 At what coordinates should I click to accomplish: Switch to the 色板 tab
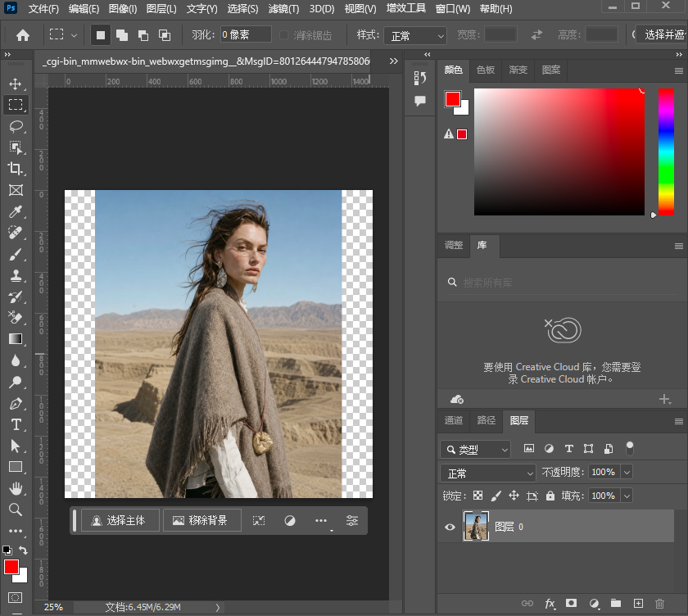click(x=486, y=70)
